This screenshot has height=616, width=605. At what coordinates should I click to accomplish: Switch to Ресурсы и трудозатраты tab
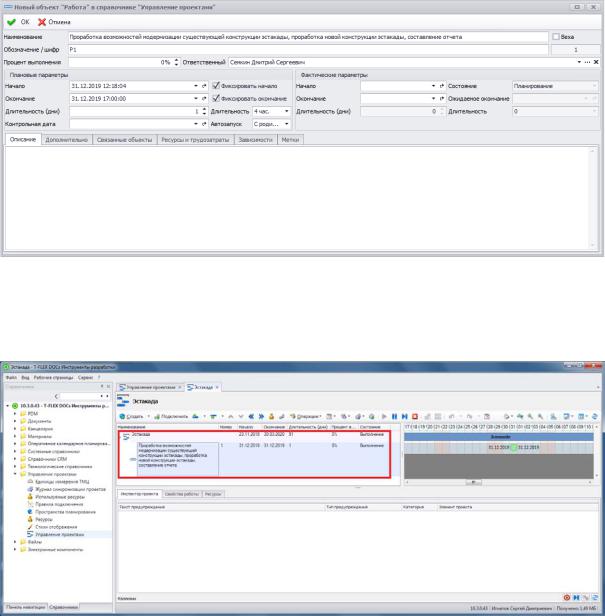point(195,139)
